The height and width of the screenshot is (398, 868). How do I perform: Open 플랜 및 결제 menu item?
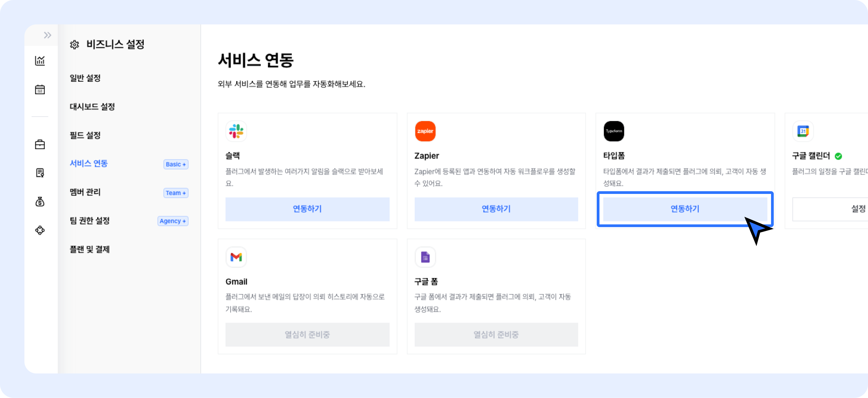(x=90, y=250)
